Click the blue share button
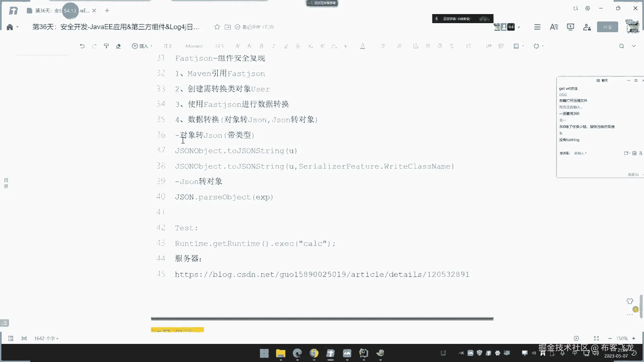Image resolution: width=644 pixels, height=362 pixels. click(x=607, y=27)
